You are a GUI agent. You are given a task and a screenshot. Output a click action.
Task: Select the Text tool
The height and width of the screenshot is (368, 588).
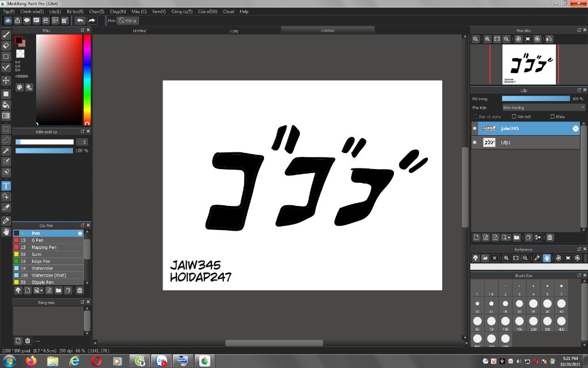point(6,186)
